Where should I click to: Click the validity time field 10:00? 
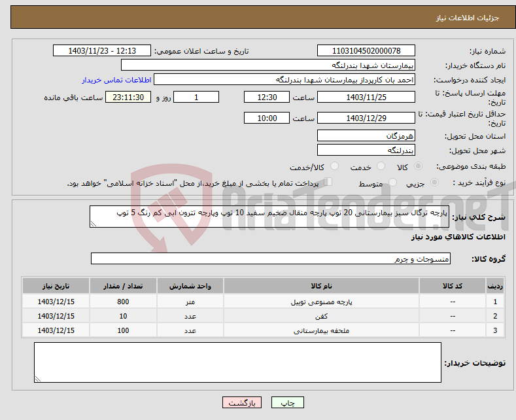coord(267,118)
